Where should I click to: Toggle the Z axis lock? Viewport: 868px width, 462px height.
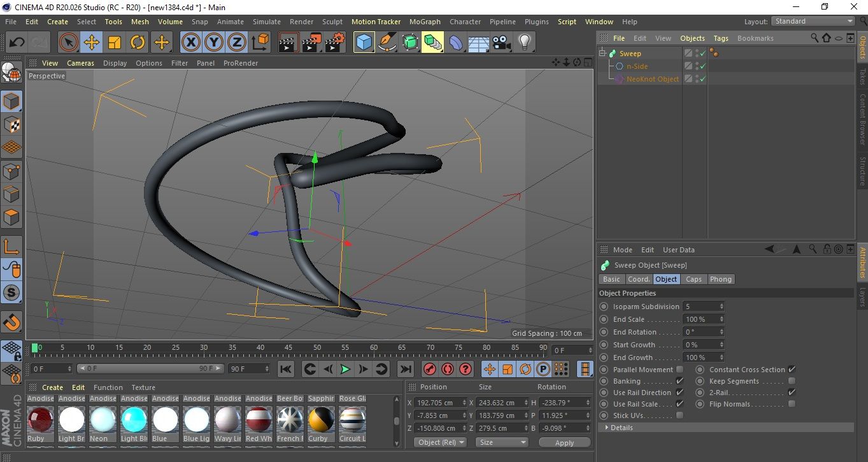coord(237,43)
